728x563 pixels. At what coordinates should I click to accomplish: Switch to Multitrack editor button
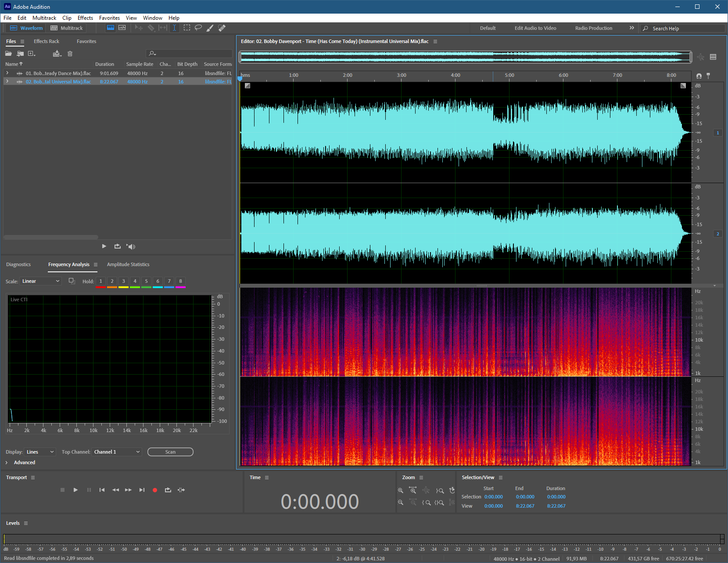67,28
